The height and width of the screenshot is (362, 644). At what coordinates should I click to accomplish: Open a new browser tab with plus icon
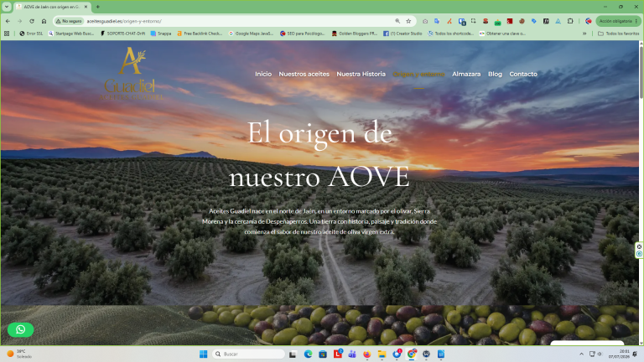[x=98, y=7]
